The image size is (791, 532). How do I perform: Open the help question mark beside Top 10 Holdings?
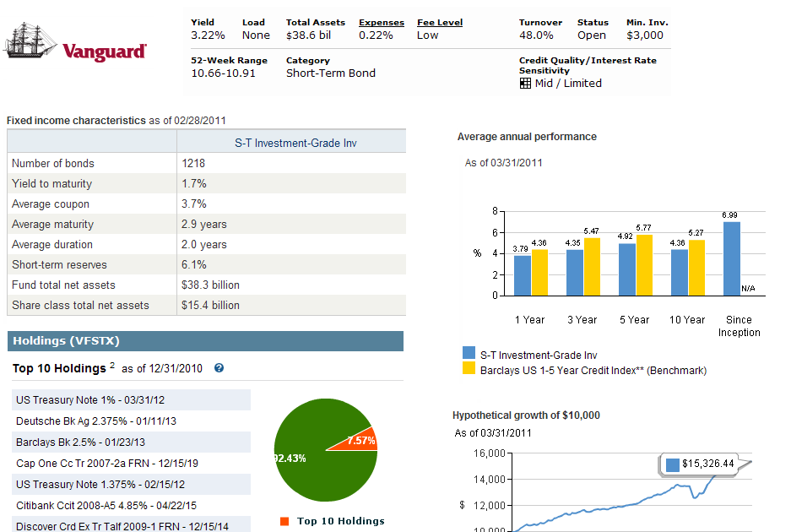click(x=218, y=368)
